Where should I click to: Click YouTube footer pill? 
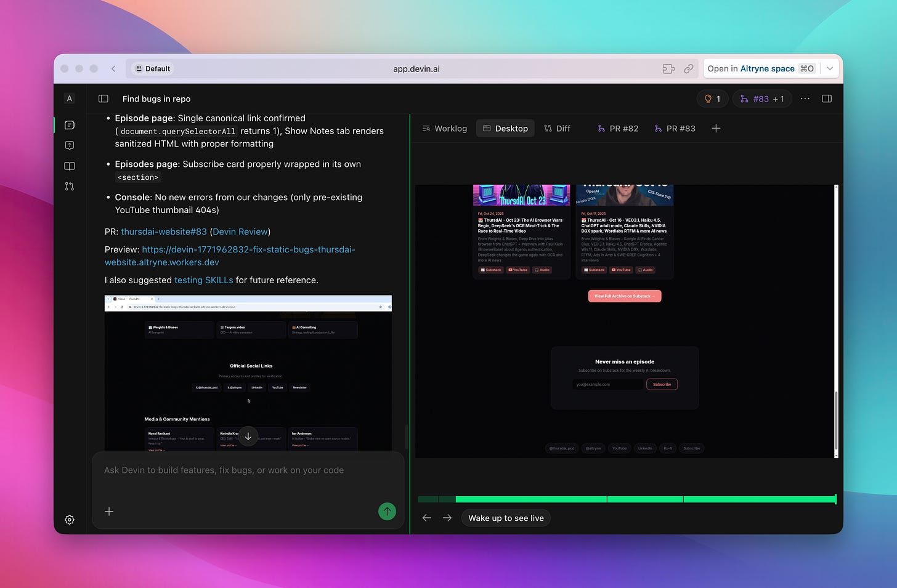tap(620, 448)
